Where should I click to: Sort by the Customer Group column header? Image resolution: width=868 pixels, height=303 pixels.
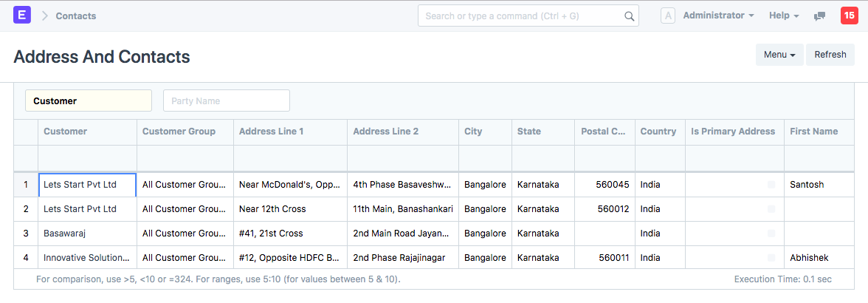click(x=179, y=132)
